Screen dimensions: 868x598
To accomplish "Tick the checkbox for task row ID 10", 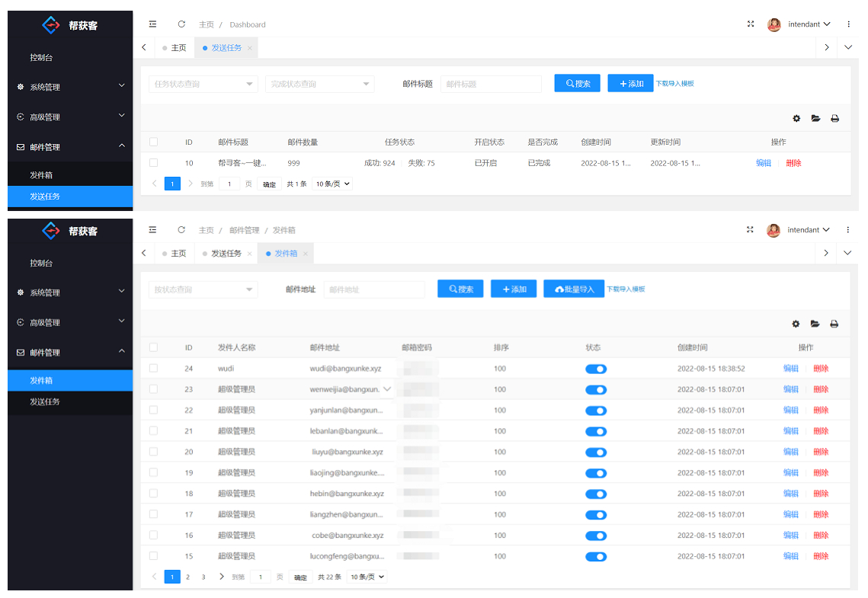I will click(x=153, y=163).
